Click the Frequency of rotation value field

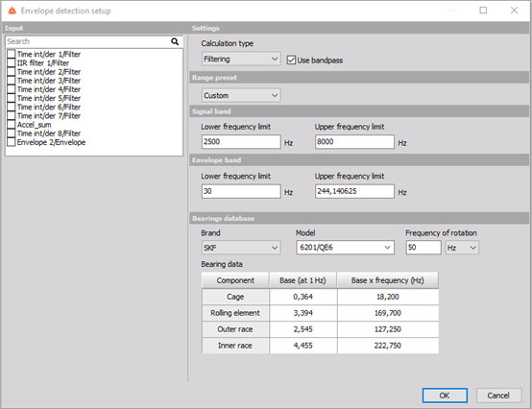(x=423, y=248)
